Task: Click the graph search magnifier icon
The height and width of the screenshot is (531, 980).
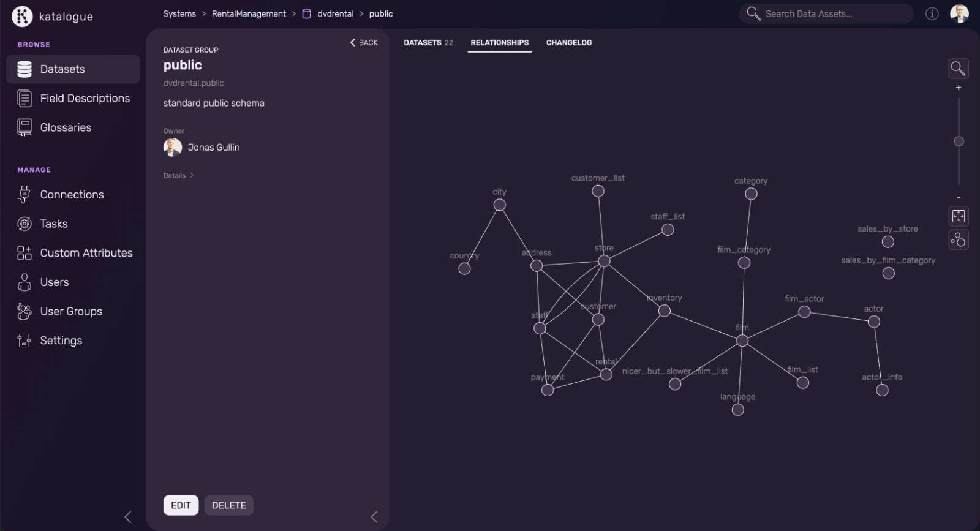Action: tap(958, 69)
